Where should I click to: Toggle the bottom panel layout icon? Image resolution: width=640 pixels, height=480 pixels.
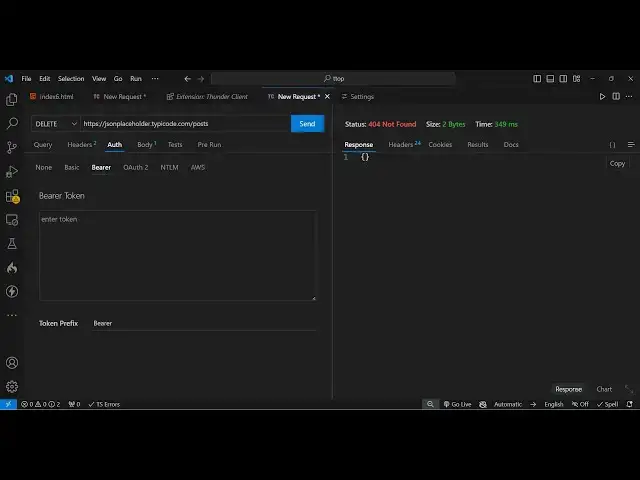coord(550,78)
